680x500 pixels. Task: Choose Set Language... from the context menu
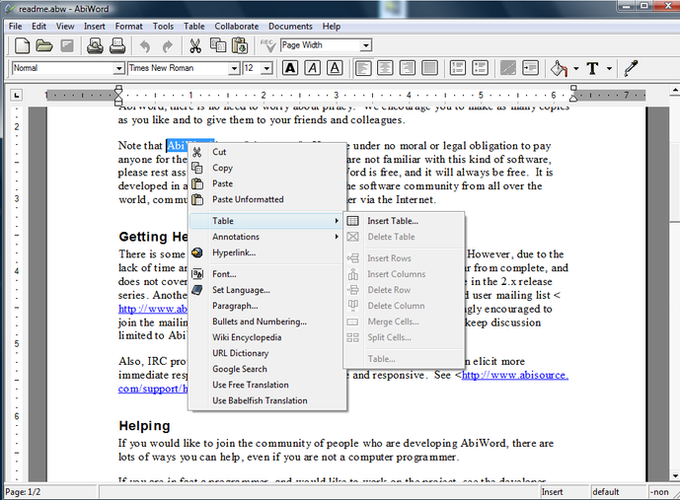[267, 290]
